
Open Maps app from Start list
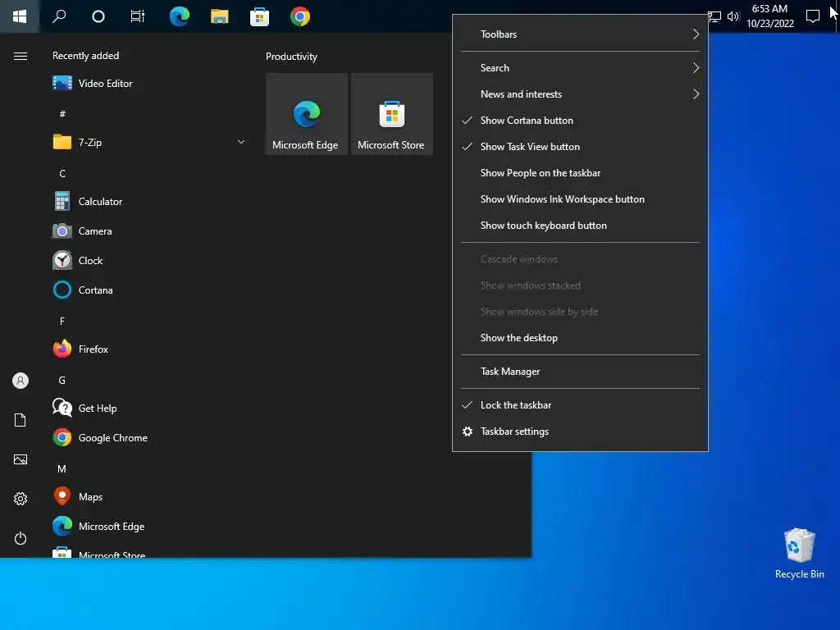pos(150,497)
